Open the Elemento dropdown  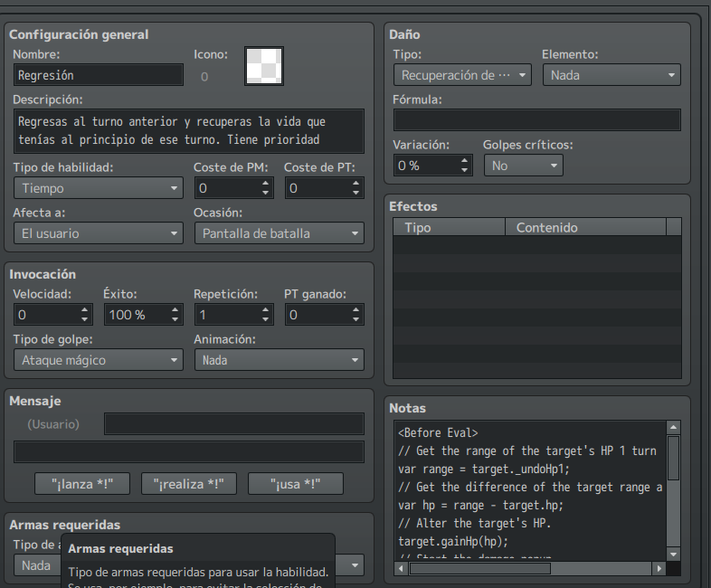pyautogui.click(x=611, y=75)
